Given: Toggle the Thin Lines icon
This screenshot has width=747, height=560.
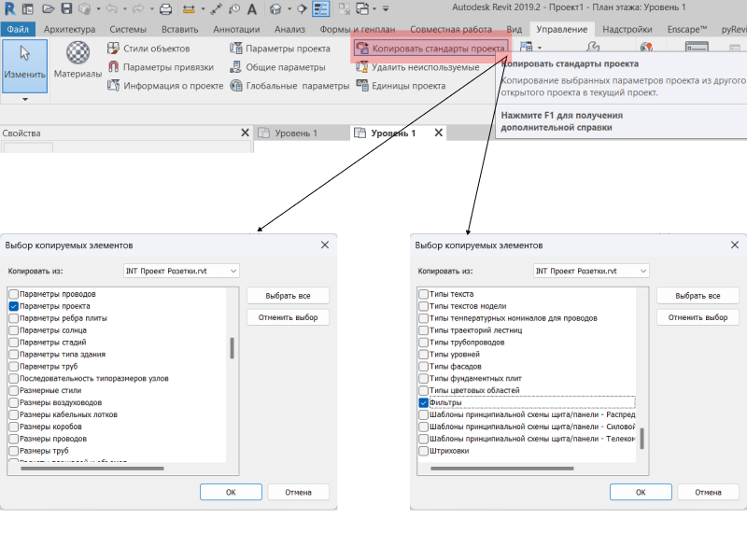Looking at the screenshot, I should tap(320, 8).
